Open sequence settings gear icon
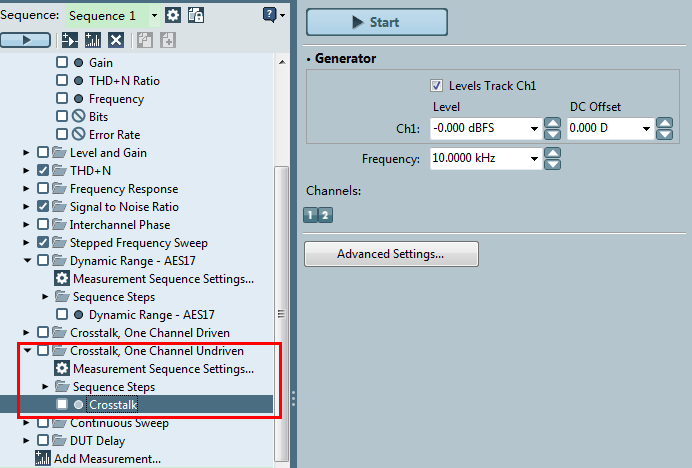 (173, 15)
